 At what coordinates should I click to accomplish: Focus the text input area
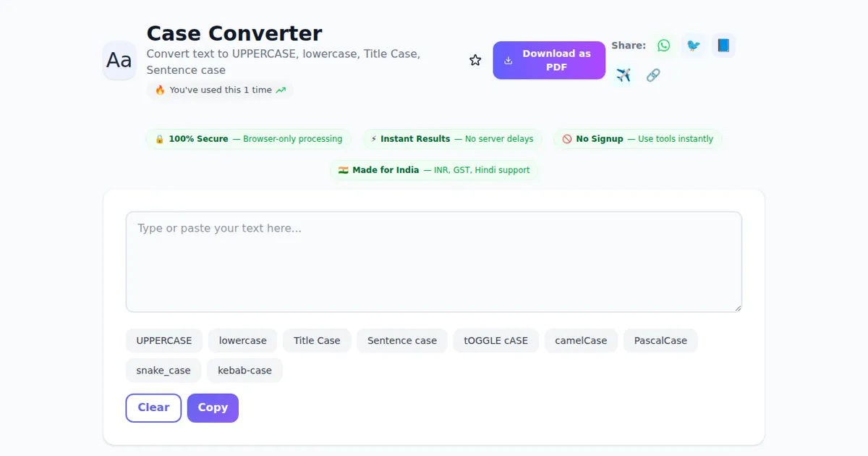tap(434, 262)
